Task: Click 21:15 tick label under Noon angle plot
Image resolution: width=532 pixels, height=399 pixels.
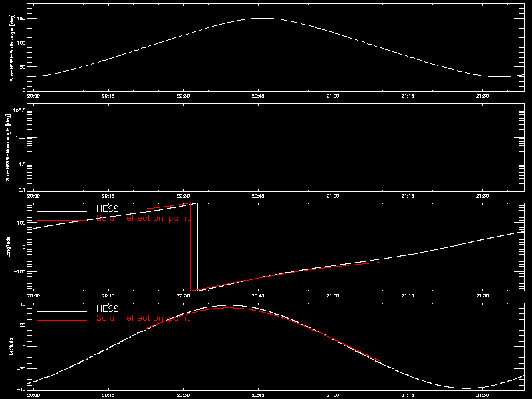Action: point(408,196)
